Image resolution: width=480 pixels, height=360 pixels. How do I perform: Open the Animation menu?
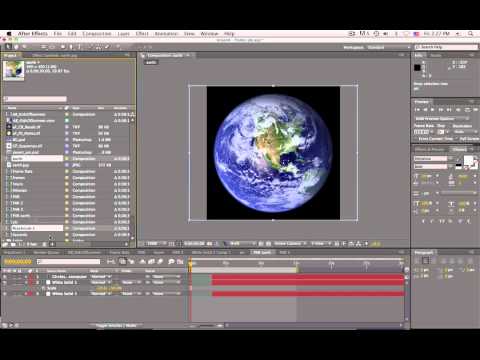point(166,34)
